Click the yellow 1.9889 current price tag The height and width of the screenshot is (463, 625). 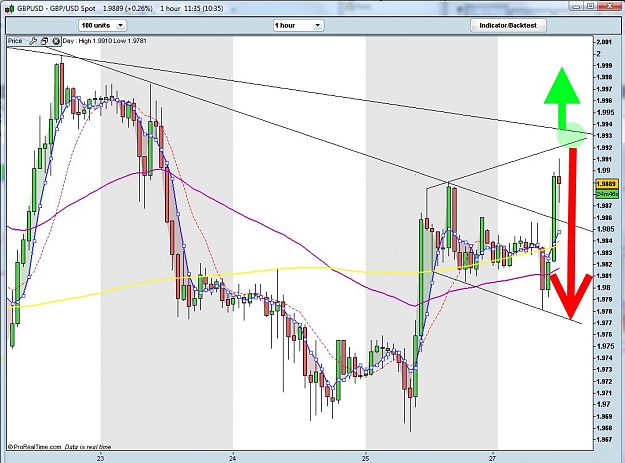coord(606,184)
